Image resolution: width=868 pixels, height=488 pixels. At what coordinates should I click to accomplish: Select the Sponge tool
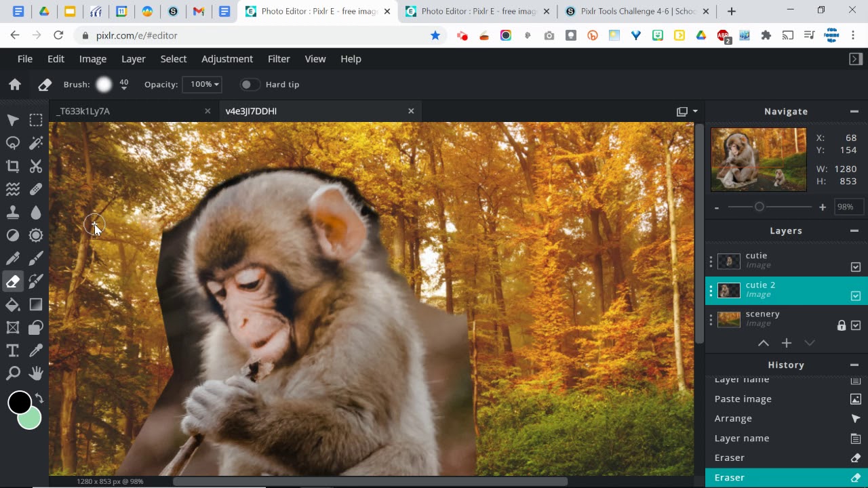point(36,235)
